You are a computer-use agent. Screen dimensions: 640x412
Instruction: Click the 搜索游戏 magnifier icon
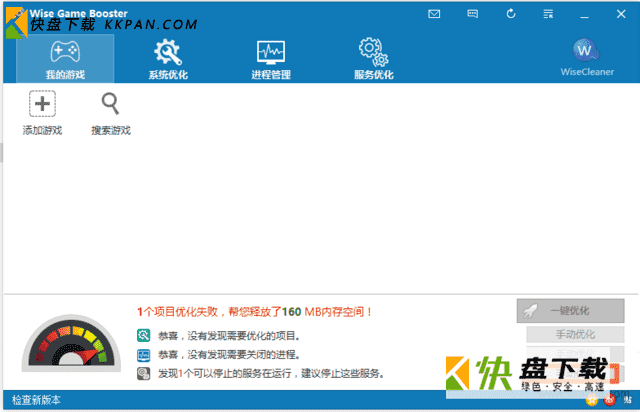[110, 104]
